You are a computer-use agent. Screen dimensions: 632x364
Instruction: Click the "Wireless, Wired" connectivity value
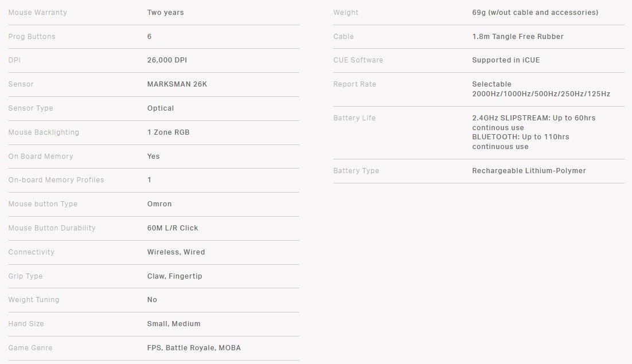point(176,252)
